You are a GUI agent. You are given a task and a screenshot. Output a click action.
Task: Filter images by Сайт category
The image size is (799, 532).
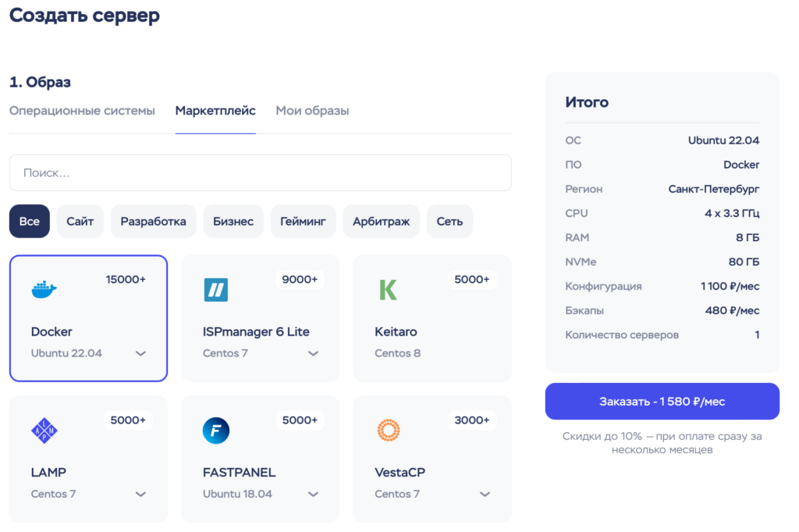(80, 222)
